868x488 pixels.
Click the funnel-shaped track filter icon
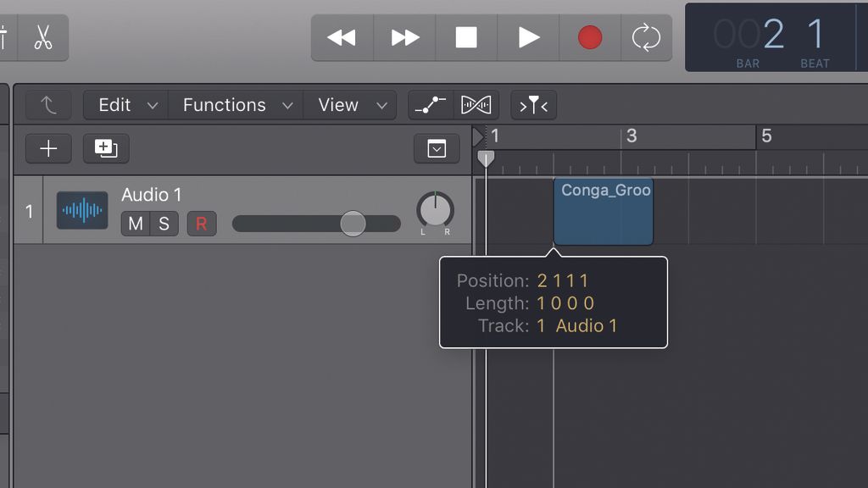pyautogui.click(x=533, y=105)
